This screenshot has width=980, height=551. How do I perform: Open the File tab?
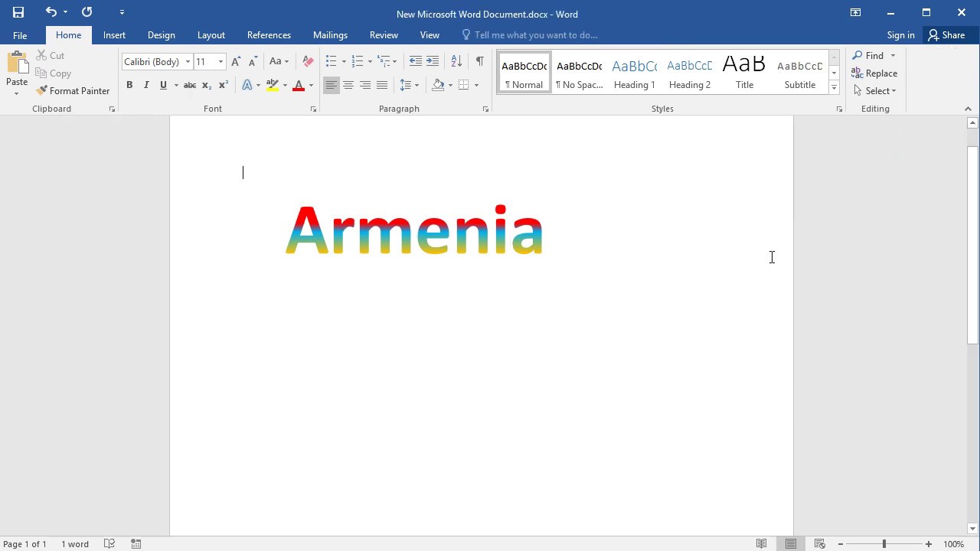tap(20, 35)
